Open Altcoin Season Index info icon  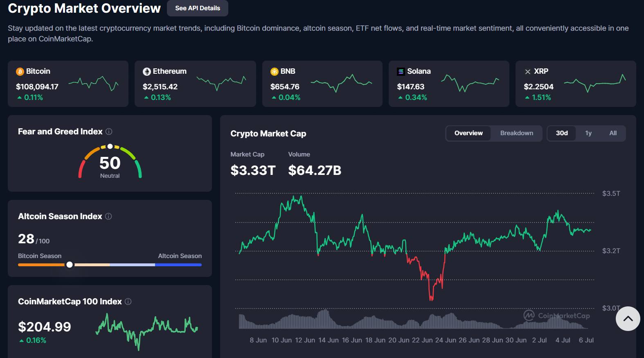pyautogui.click(x=108, y=216)
